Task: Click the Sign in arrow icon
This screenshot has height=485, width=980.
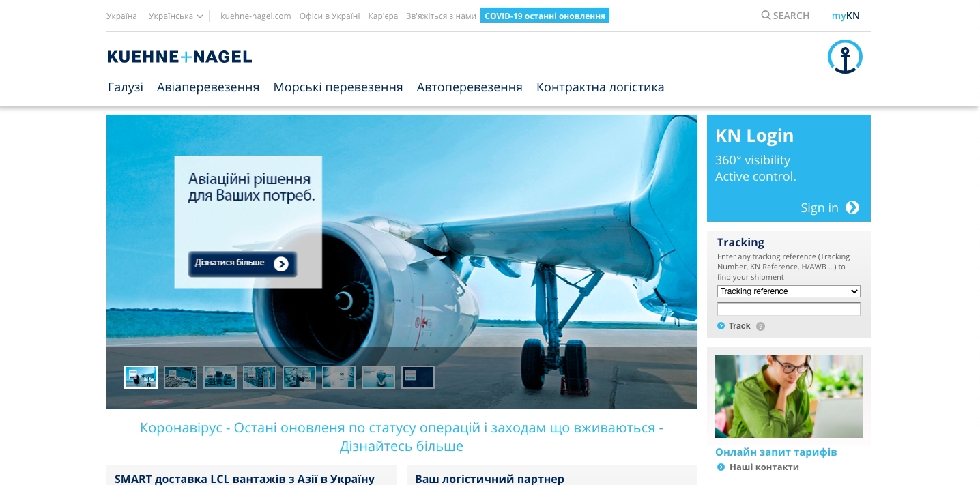Action: (x=852, y=207)
